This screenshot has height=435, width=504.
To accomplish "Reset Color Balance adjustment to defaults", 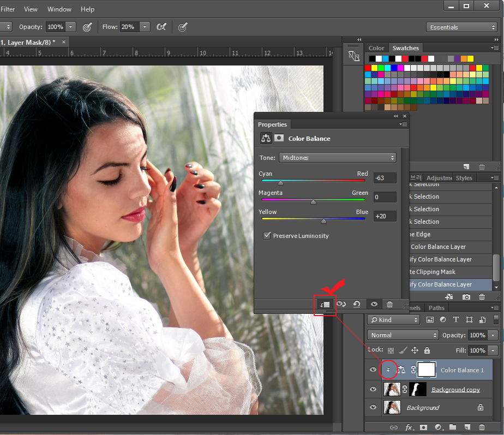I will point(357,304).
